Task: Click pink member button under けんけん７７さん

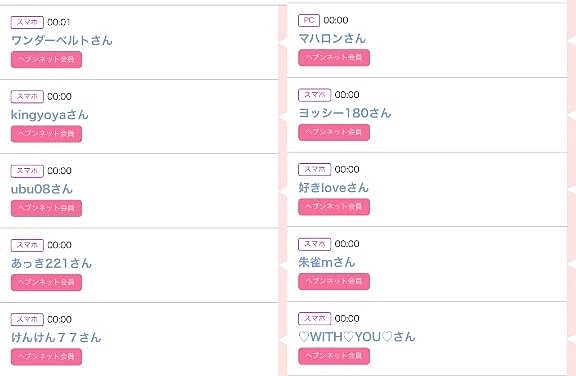Action: pyautogui.click(x=46, y=357)
